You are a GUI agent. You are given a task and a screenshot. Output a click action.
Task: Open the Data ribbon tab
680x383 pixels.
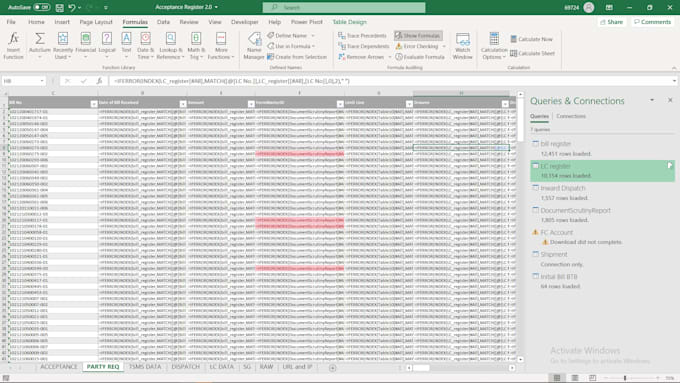[163, 22]
